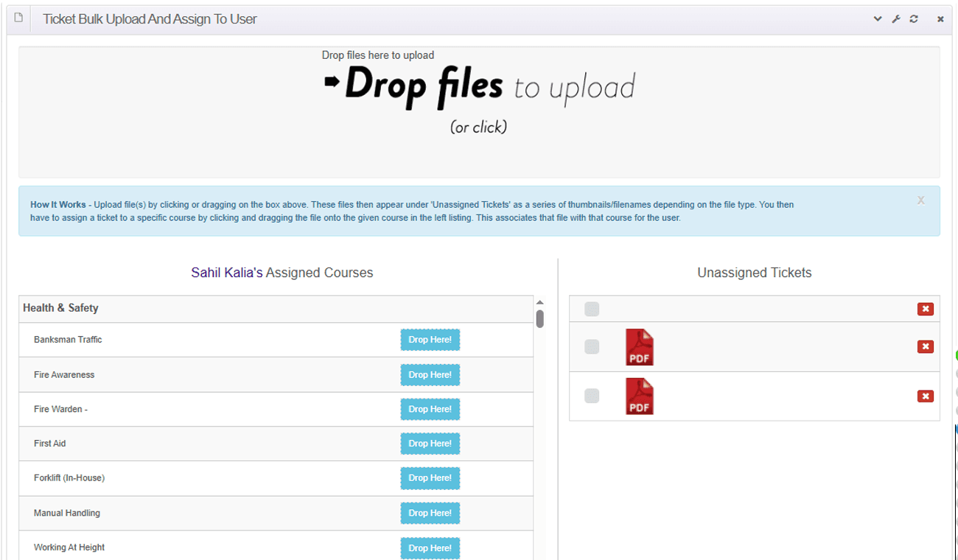
Task: Click the Health & Safety category header
Action: [60, 308]
